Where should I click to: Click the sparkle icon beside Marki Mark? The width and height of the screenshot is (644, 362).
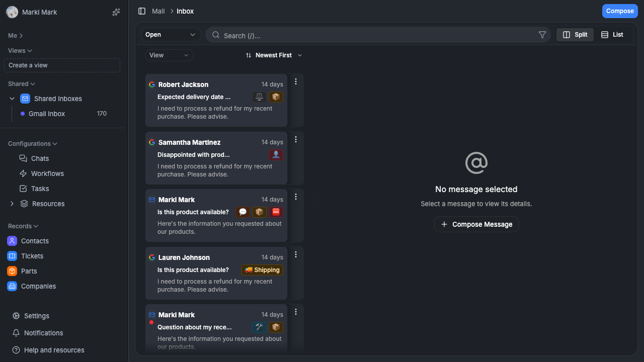coord(116,12)
